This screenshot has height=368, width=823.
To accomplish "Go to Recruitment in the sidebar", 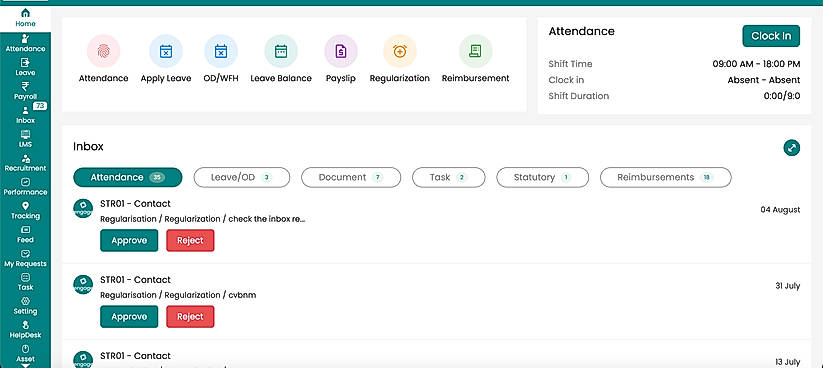I will point(25,163).
